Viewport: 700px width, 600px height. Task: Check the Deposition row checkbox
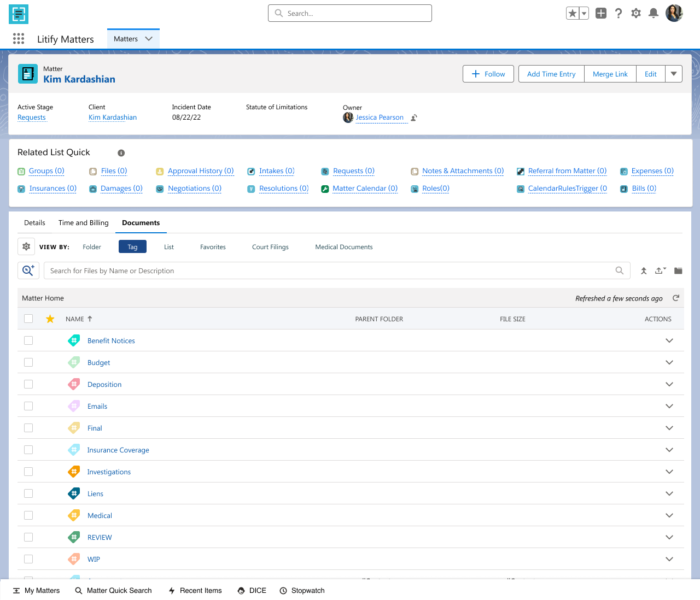click(28, 384)
